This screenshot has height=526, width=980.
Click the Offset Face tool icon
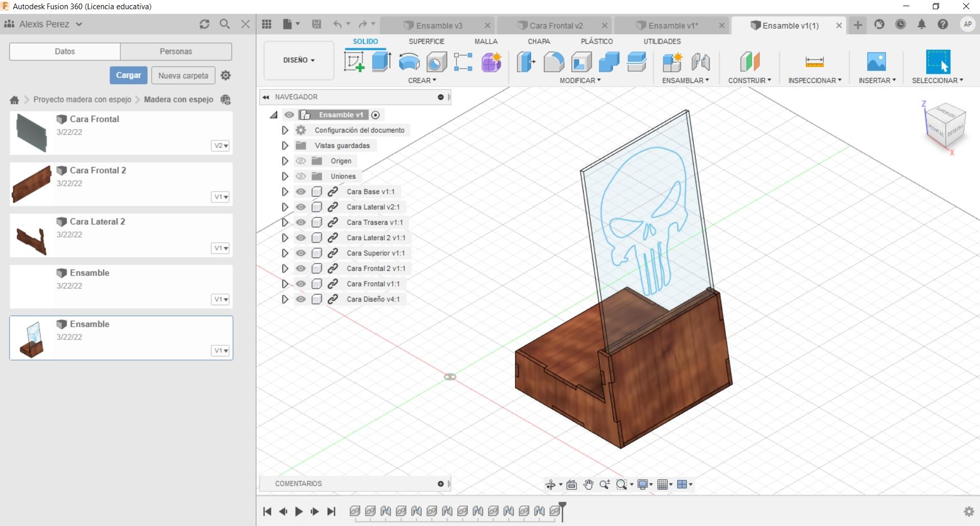coord(637,62)
